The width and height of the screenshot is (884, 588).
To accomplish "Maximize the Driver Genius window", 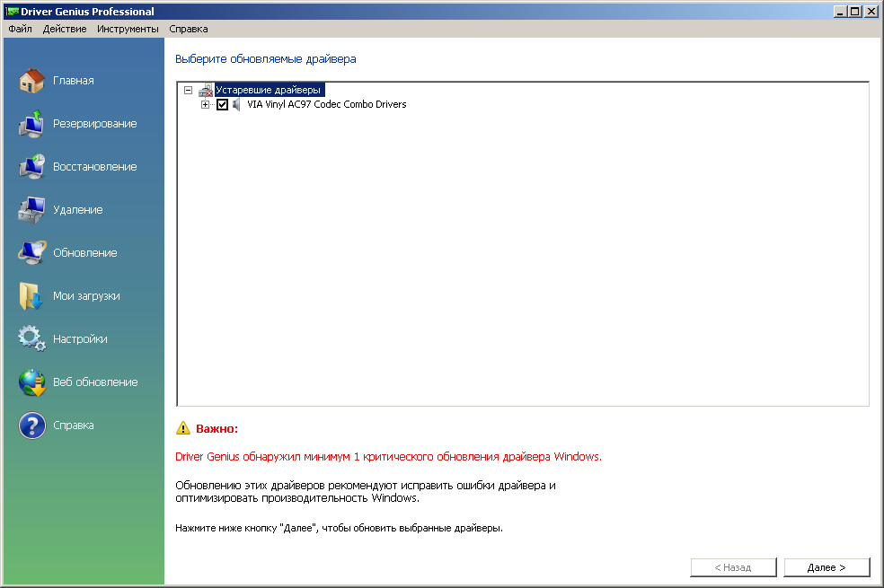I will 854,12.
